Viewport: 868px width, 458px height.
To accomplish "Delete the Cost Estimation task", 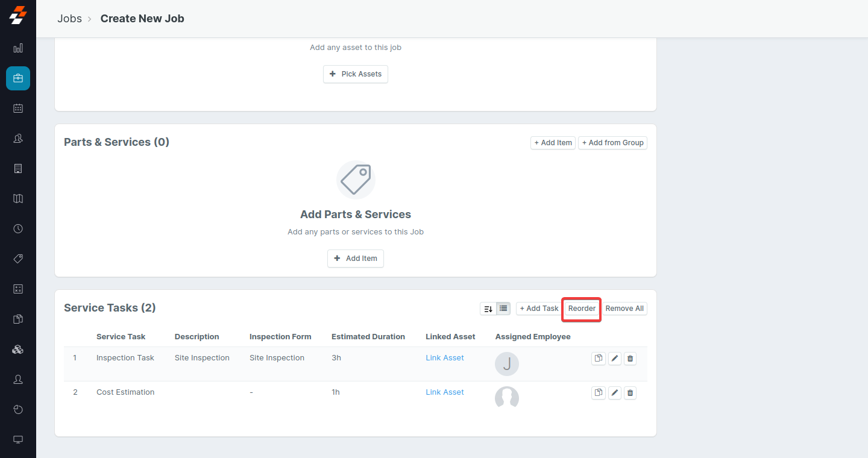I will (x=630, y=393).
